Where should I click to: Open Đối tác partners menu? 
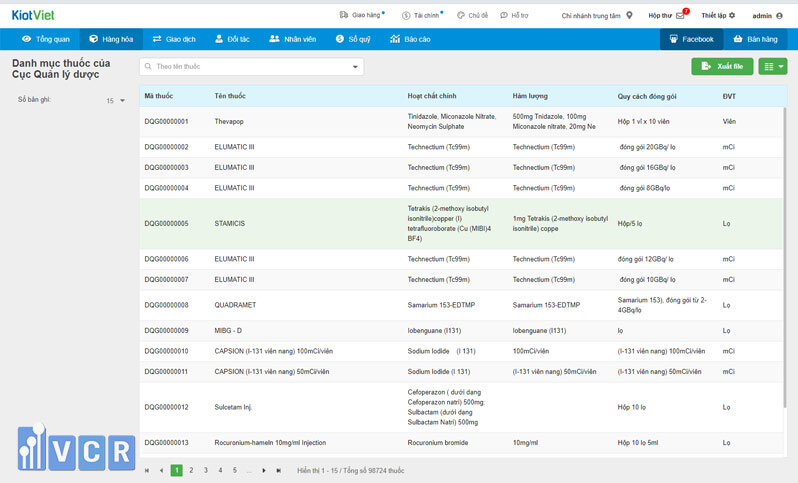click(232, 39)
